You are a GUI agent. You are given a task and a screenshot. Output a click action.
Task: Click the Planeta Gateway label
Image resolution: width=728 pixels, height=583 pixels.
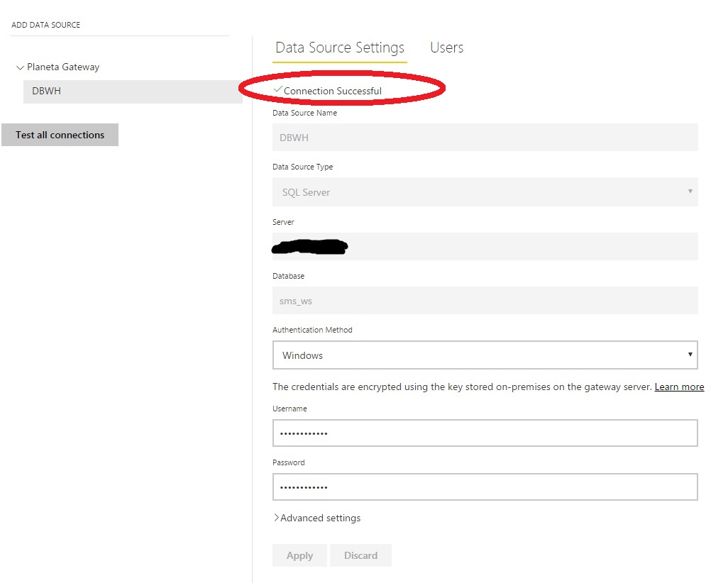tap(63, 67)
